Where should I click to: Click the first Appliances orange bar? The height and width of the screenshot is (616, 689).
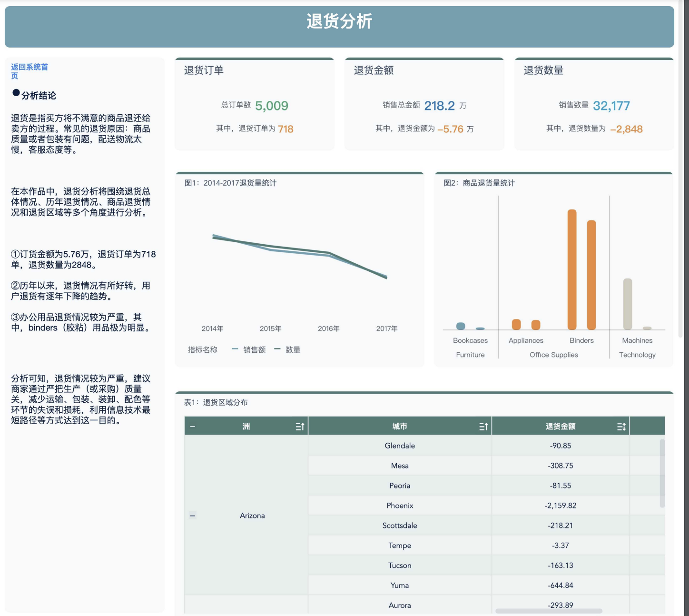click(516, 324)
